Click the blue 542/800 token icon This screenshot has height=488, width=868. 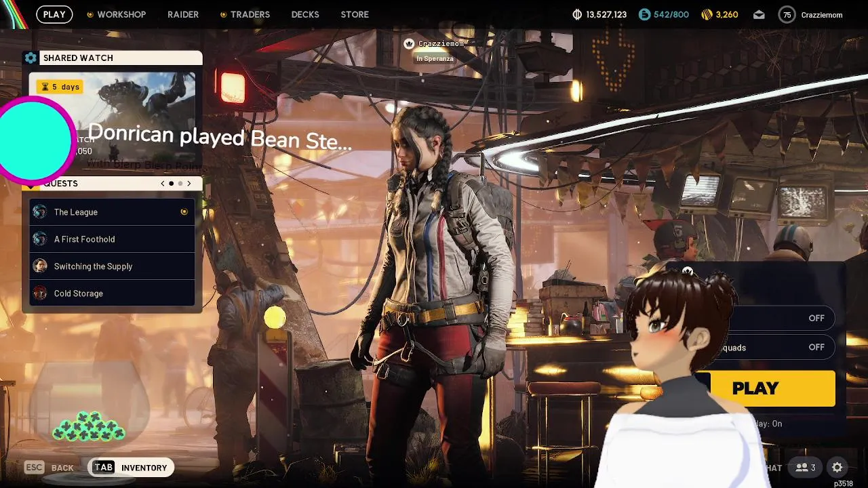[x=644, y=14]
